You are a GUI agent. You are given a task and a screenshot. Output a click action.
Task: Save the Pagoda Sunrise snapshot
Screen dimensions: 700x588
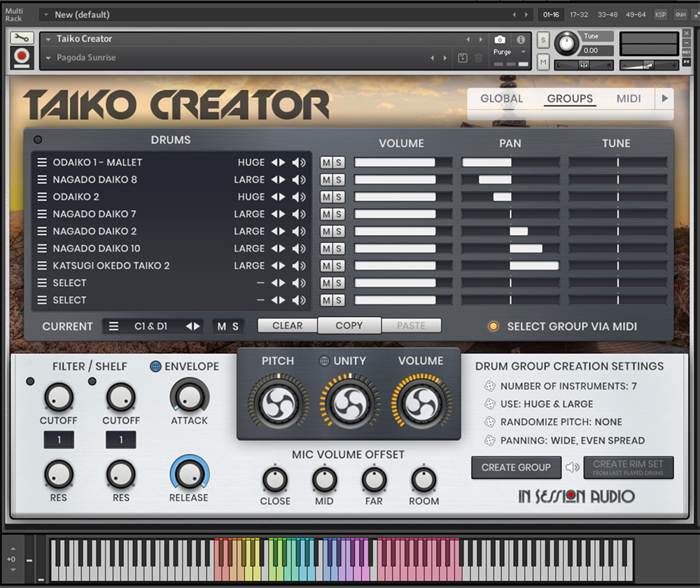463,57
